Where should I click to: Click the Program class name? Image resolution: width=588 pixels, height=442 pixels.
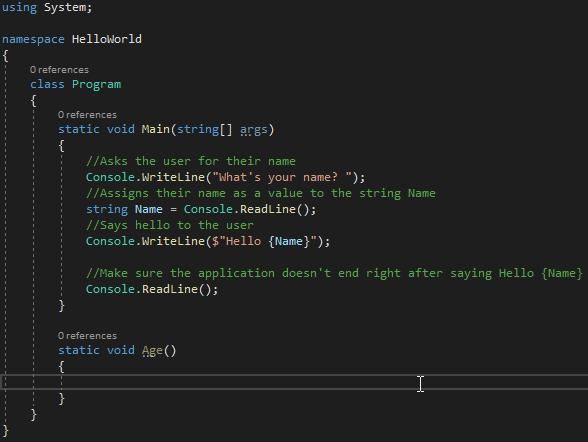click(96, 84)
